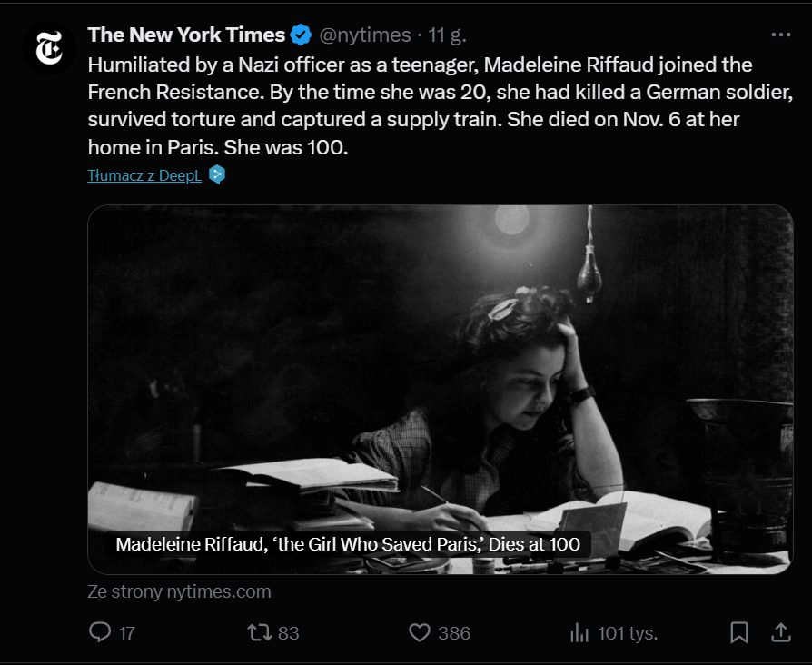Click the reply speech bubble icon

100,632
